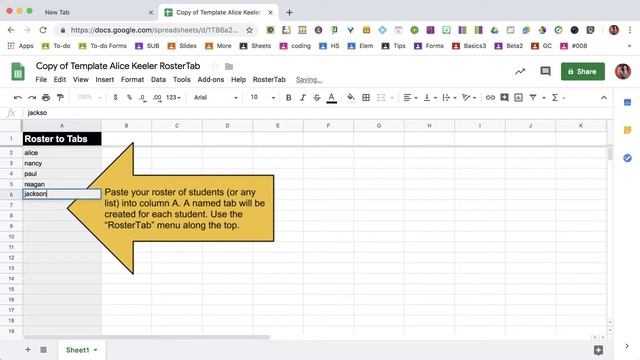Select the Paint format tool
Screen dimensions: 640x360
60,98
